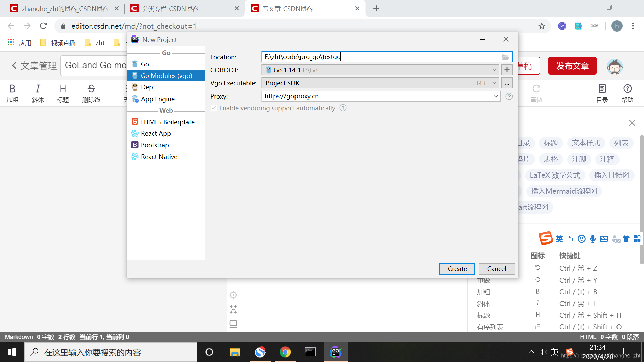This screenshot has width=644, height=362.
Task: Expand the GOROOT Go 1.14.1 dropdown
Action: coord(494,70)
